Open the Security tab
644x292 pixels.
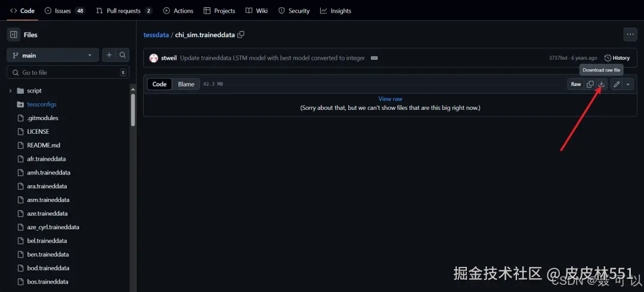(294, 11)
